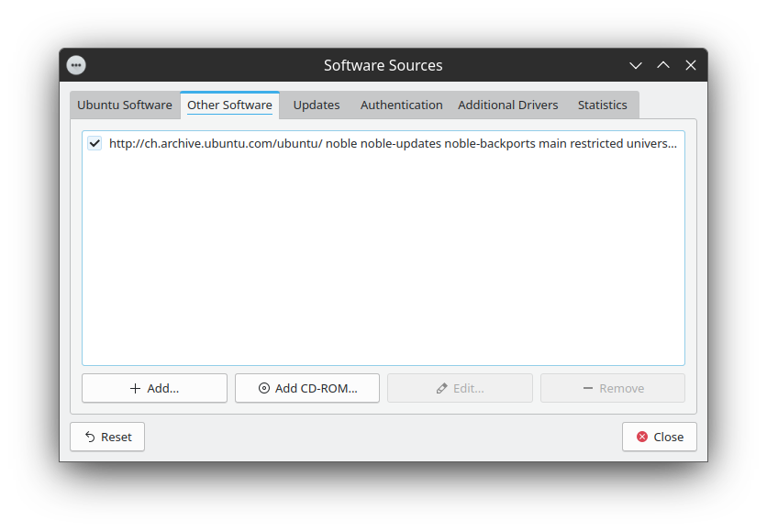
Task: Click the plus icon to add a source
Action: pos(136,388)
